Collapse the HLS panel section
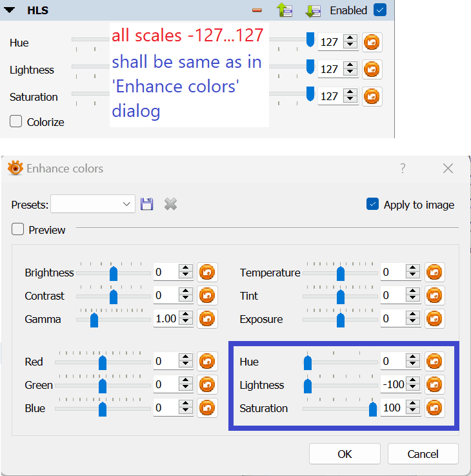The height and width of the screenshot is (476, 471). (x=10, y=10)
